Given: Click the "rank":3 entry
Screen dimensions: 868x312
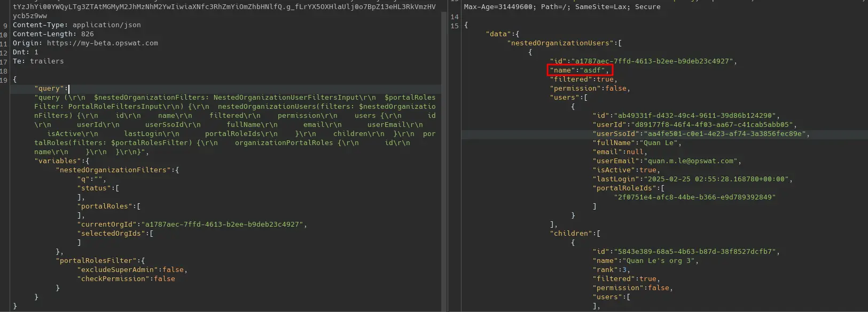Looking at the screenshot, I should 611,270.
